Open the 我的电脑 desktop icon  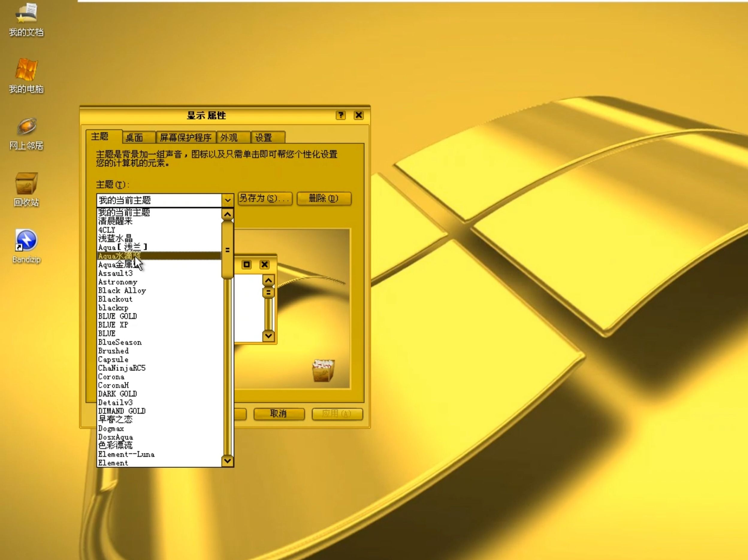(26, 76)
